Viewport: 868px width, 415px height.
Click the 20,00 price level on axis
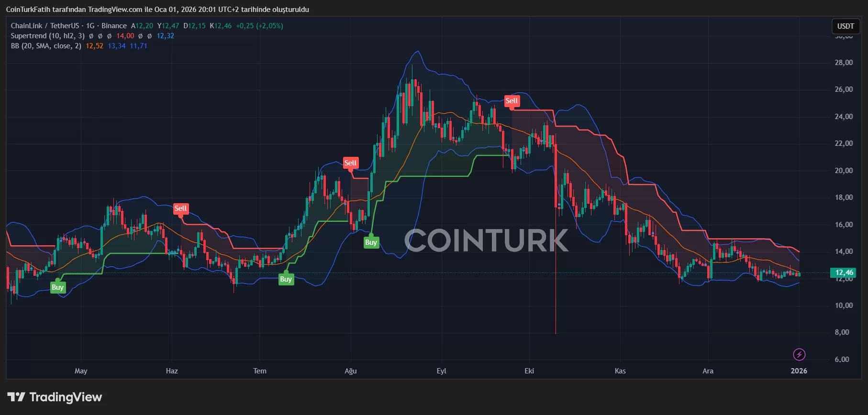[844, 171]
